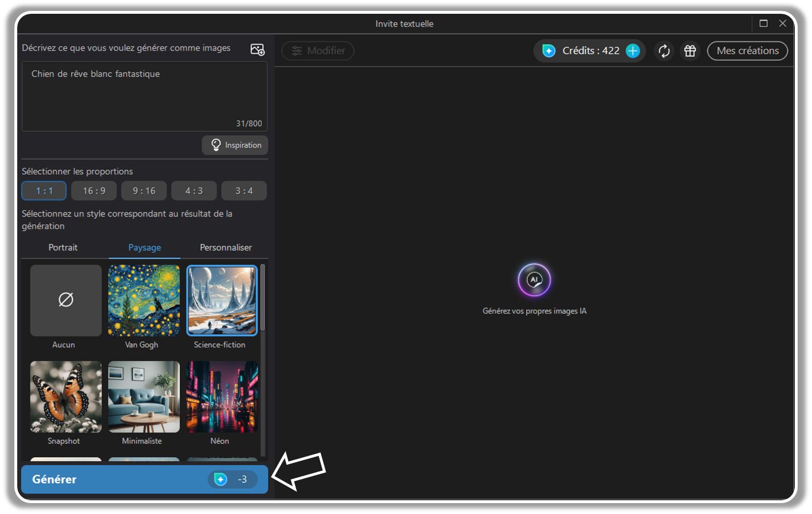Select the 16:9 aspect ratio
The height and width of the screenshot is (514, 812).
pos(94,190)
